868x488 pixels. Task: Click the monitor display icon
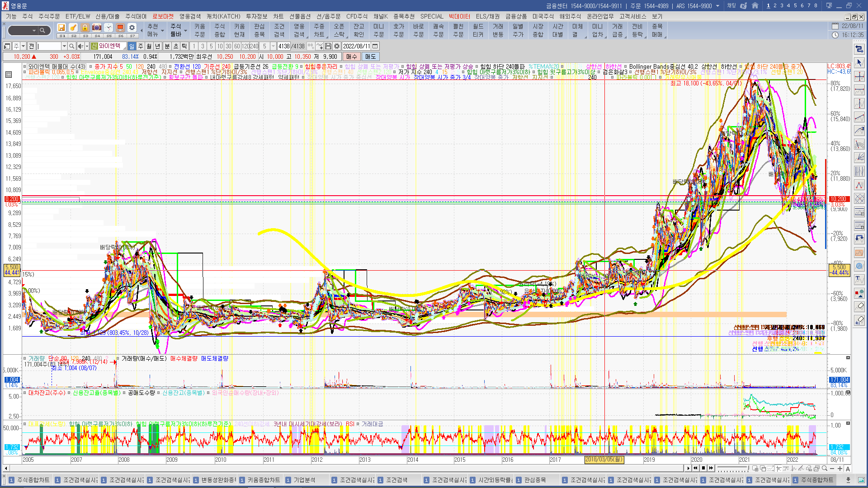coord(120,28)
